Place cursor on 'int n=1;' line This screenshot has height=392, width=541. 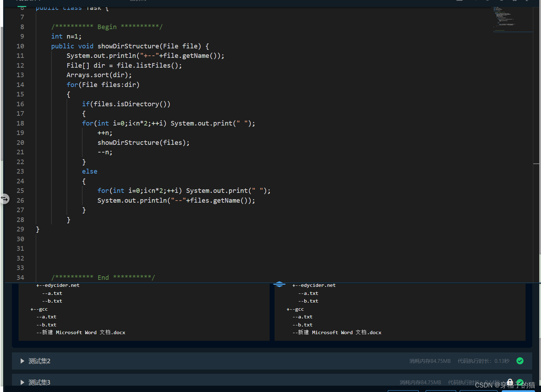point(66,36)
